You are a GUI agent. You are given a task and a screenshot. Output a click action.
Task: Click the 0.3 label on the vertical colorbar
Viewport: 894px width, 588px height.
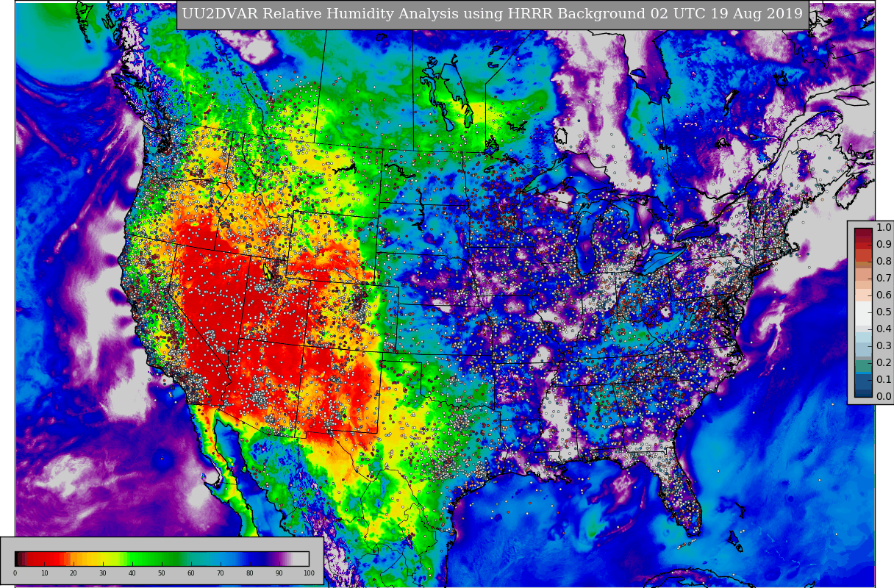[x=884, y=346]
